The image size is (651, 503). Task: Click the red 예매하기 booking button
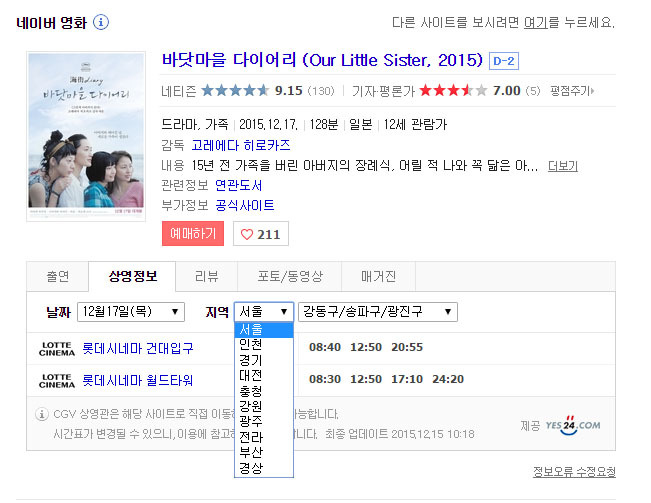pyautogui.click(x=193, y=234)
